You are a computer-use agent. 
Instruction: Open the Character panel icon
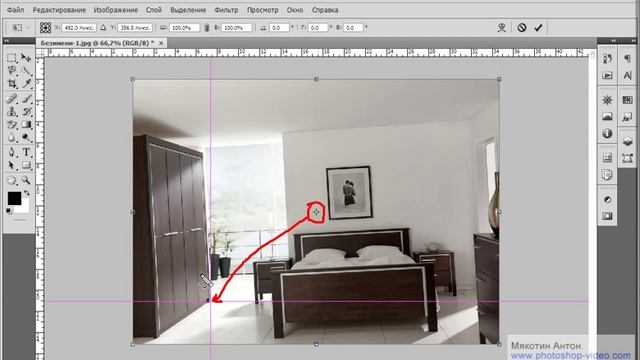click(627, 76)
